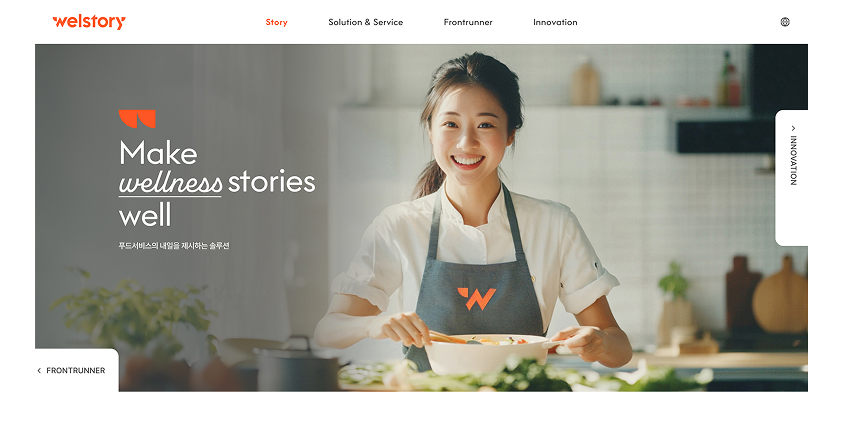The height and width of the screenshot is (431, 844).
Task: Click the orange W logo on the apron
Action: tap(477, 299)
